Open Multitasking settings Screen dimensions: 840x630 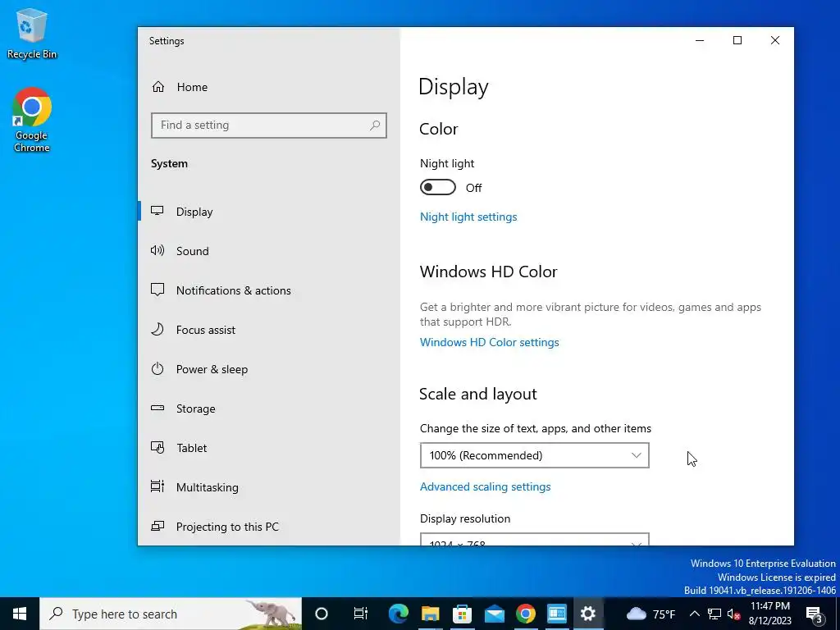pos(268,487)
